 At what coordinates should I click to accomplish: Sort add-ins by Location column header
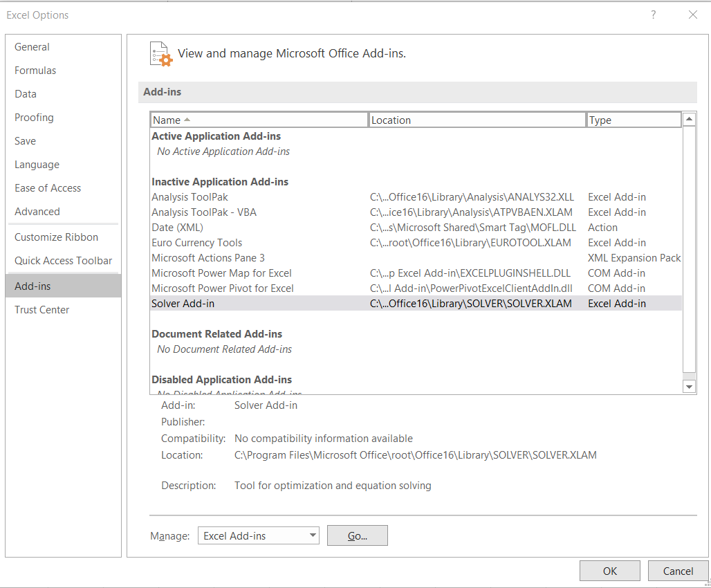[477, 120]
